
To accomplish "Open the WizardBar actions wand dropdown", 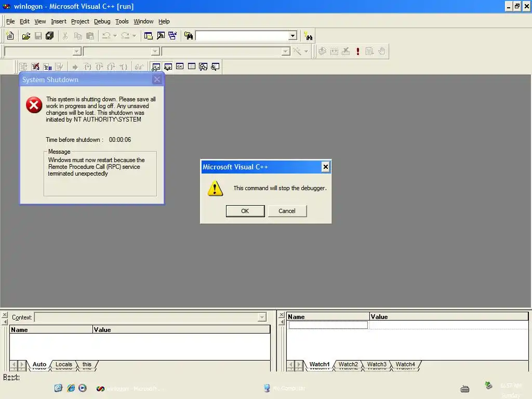I will tap(307, 51).
